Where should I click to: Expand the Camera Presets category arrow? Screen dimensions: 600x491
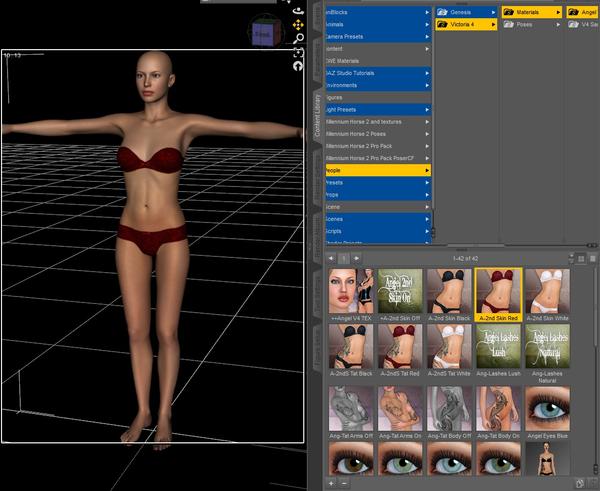(x=427, y=37)
